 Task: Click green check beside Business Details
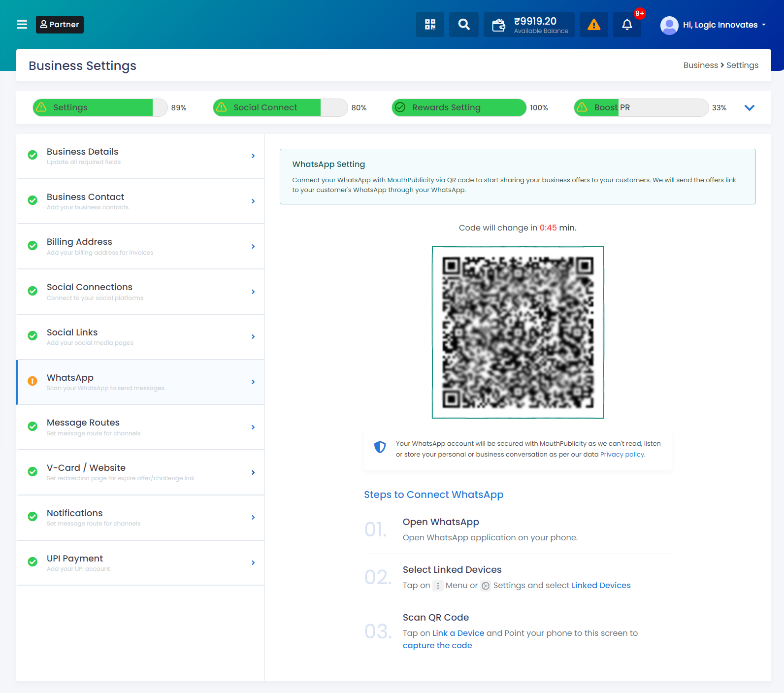tap(33, 155)
